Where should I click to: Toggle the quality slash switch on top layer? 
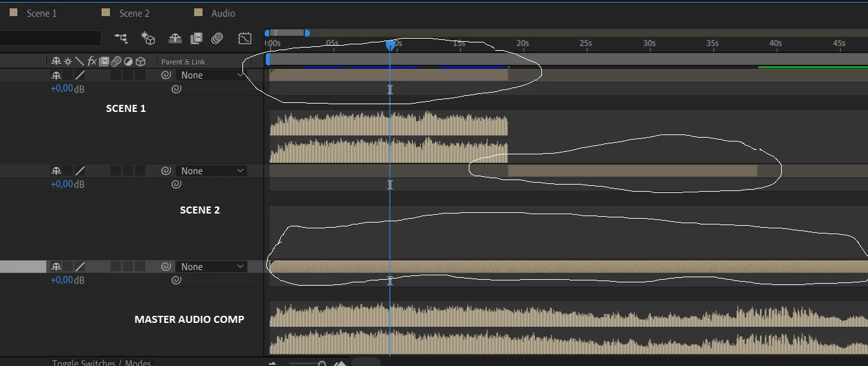point(80,75)
